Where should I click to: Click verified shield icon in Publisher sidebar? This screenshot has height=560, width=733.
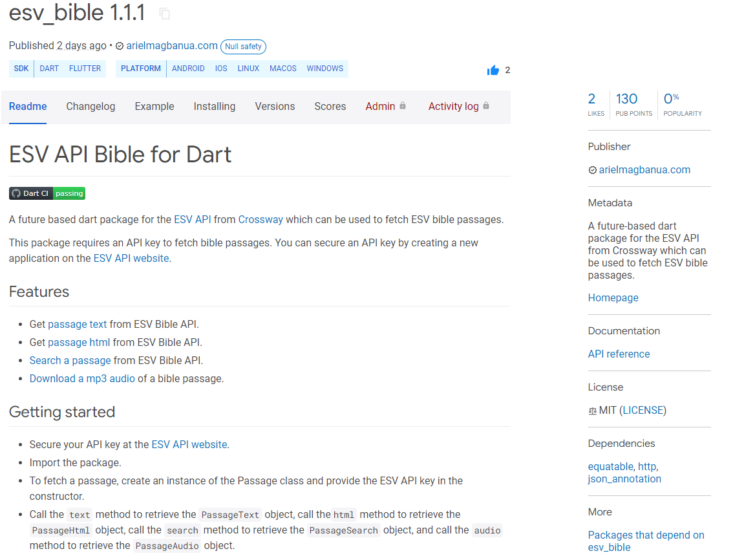coord(592,170)
